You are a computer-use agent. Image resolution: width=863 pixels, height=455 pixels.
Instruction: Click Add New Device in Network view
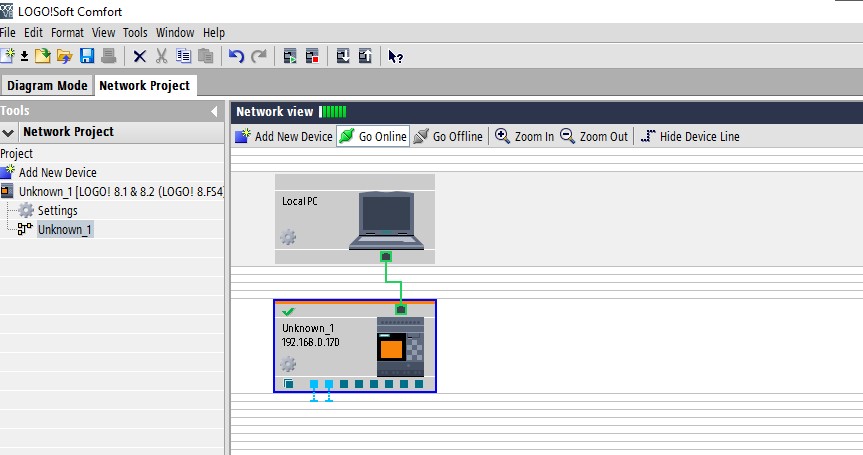[284, 136]
